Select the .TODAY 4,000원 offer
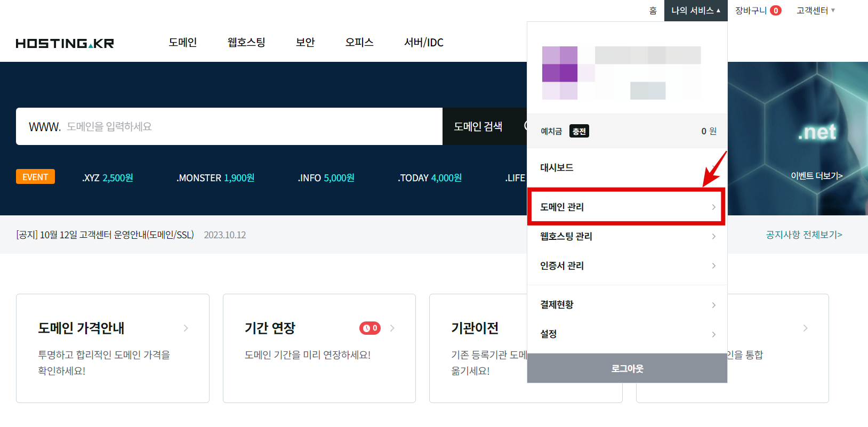Image resolution: width=868 pixels, height=427 pixels. [x=430, y=178]
